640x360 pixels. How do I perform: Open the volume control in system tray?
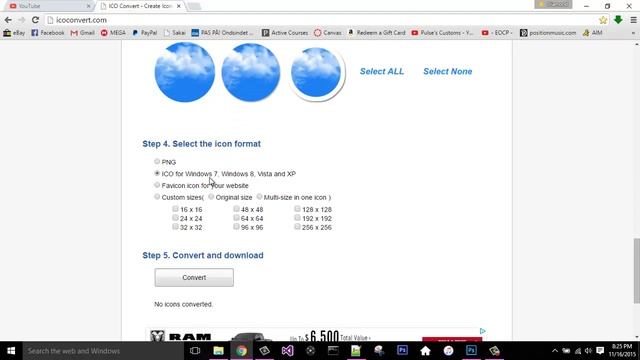[x=588, y=351]
